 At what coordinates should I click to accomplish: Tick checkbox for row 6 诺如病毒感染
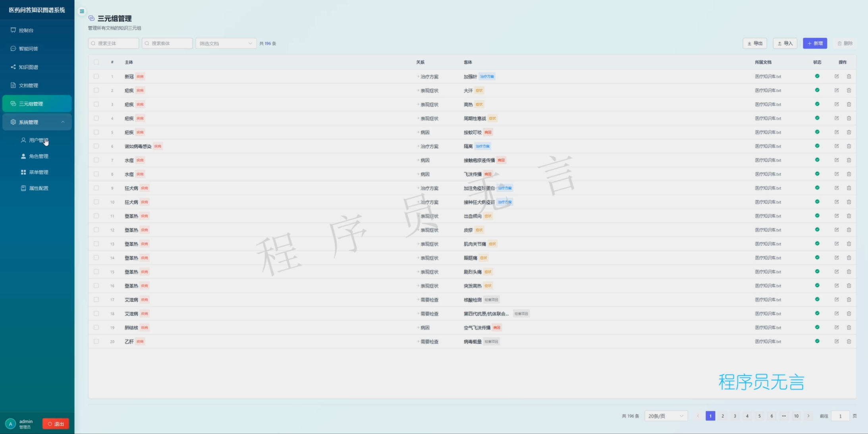(x=96, y=146)
